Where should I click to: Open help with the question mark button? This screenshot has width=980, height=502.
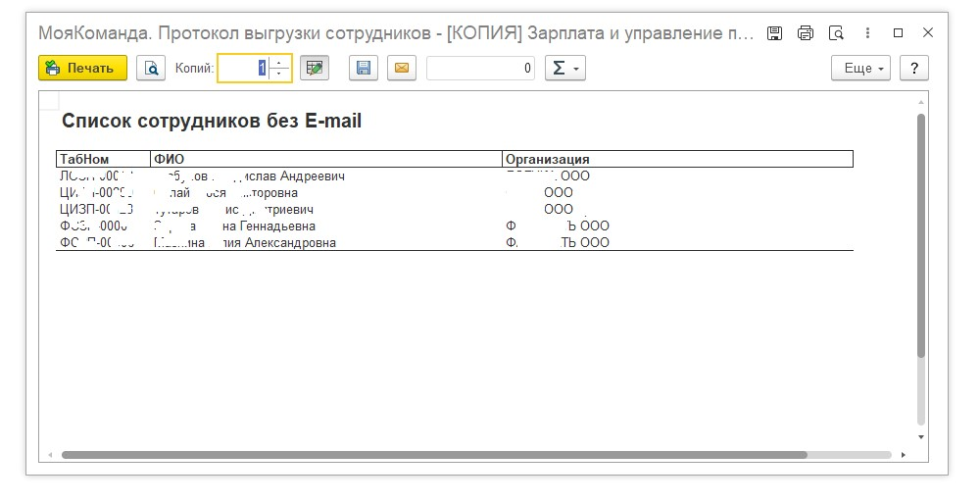click(913, 68)
